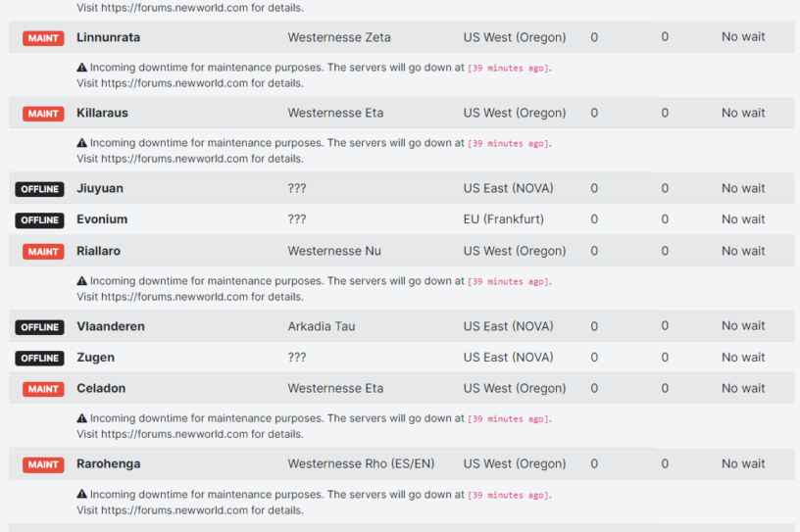800x532 pixels.
Task: Open the Linnunrata server name
Action: (108, 37)
